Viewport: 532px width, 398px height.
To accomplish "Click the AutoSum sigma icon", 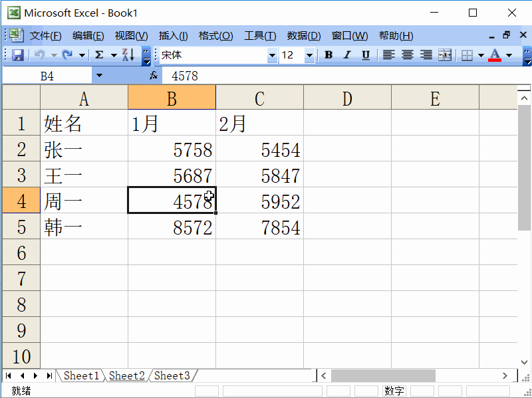I will point(99,55).
